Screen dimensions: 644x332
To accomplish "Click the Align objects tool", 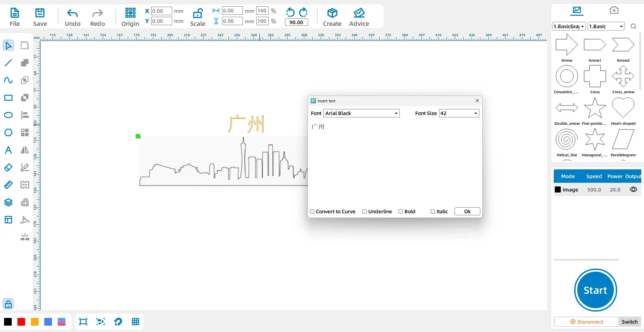I will click(25, 115).
